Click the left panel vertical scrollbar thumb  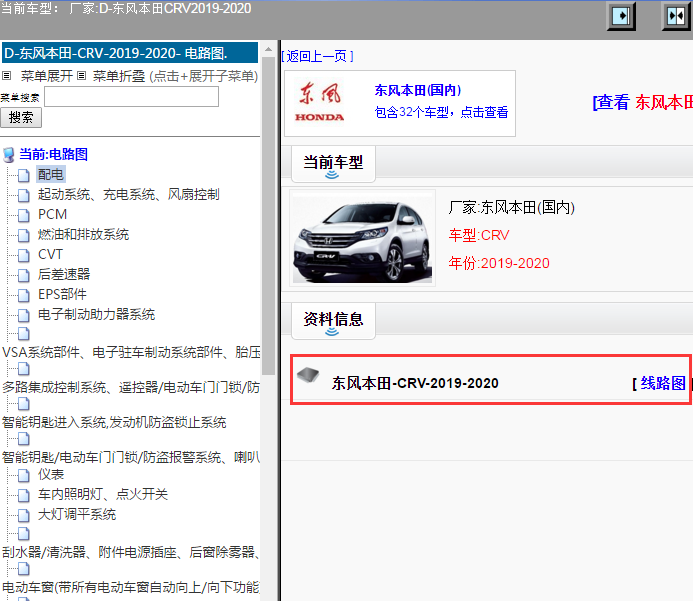tap(268, 216)
